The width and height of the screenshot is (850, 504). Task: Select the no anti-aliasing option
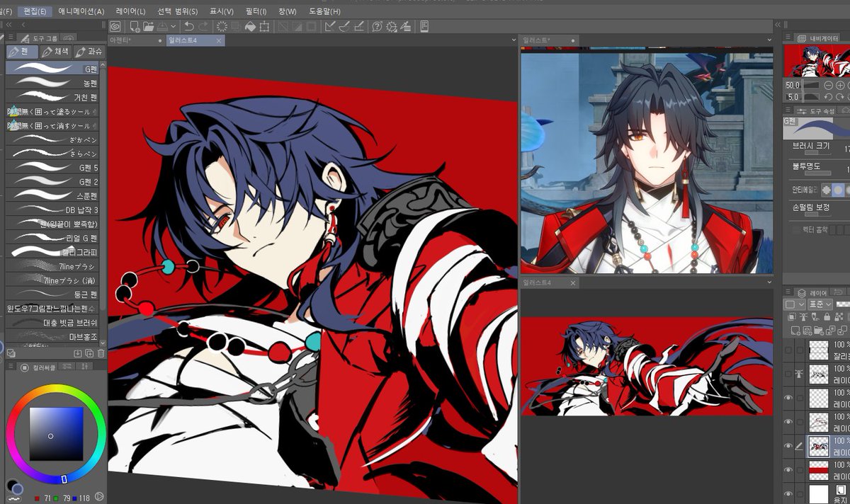pos(826,190)
